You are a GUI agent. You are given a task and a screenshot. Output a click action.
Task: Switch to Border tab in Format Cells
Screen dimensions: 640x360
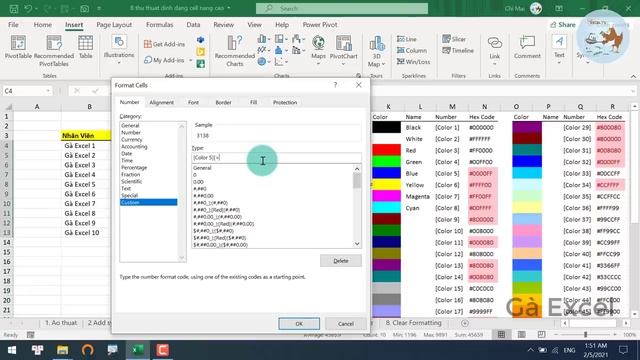pos(223,102)
